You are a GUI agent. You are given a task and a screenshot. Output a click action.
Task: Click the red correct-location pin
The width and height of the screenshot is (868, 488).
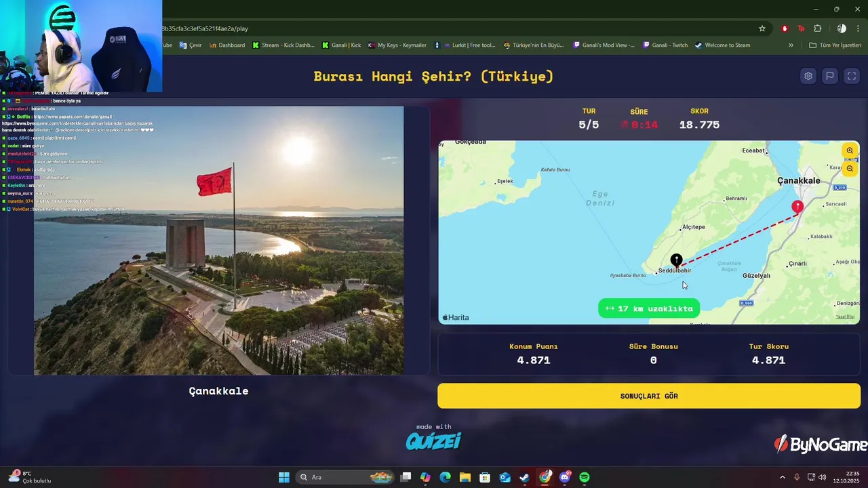click(797, 206)
